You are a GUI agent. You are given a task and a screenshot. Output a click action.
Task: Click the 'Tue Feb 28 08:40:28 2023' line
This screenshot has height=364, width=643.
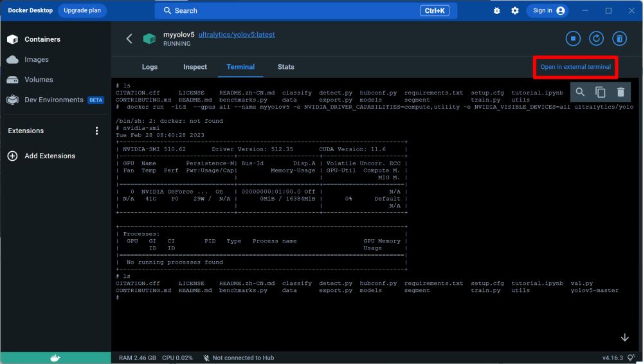tap(160, 135)
